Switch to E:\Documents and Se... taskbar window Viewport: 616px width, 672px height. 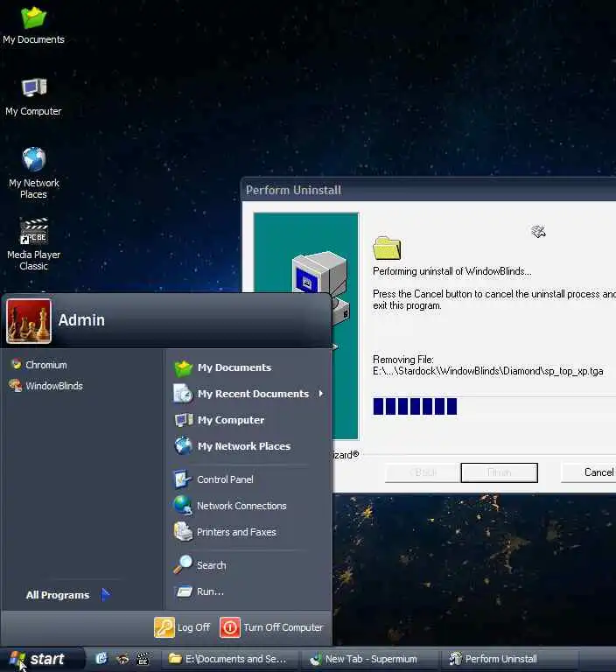(229, 659)
